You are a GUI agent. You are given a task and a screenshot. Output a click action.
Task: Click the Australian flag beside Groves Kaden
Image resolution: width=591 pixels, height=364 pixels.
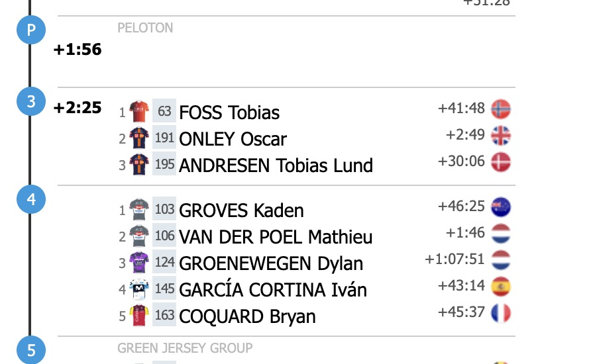pos(501,207)
